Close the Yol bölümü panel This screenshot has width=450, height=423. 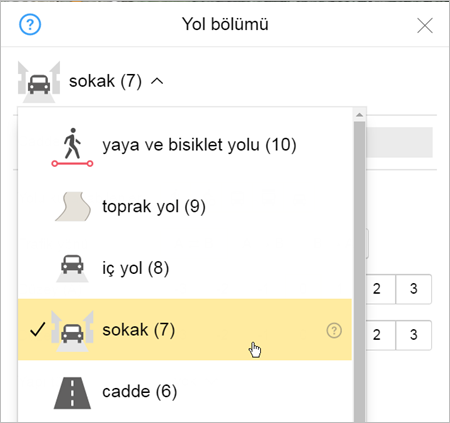click(x=425, y=26)
